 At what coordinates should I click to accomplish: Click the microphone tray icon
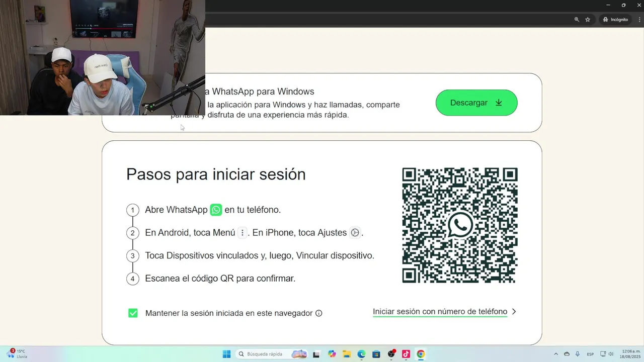coord(578,354)
